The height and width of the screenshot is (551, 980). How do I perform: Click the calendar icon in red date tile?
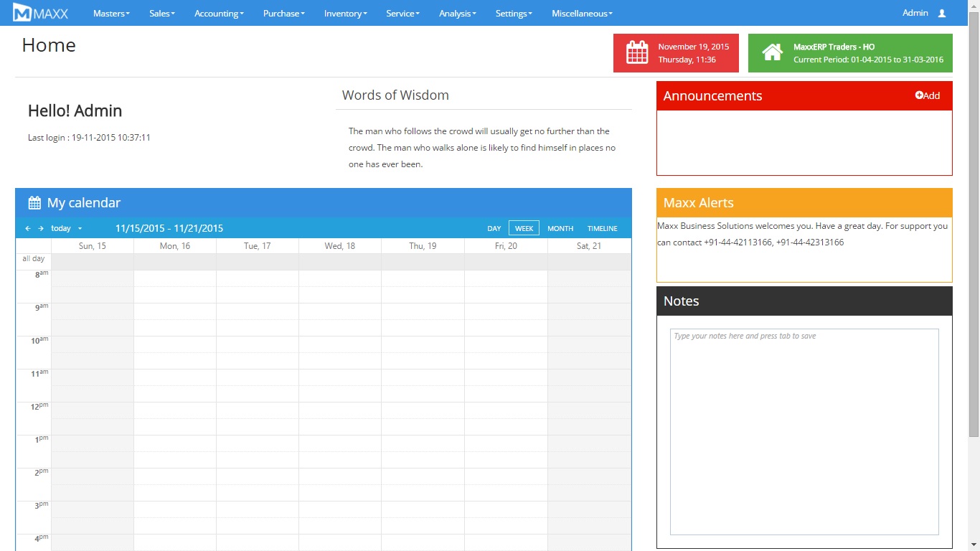point(637,53)
